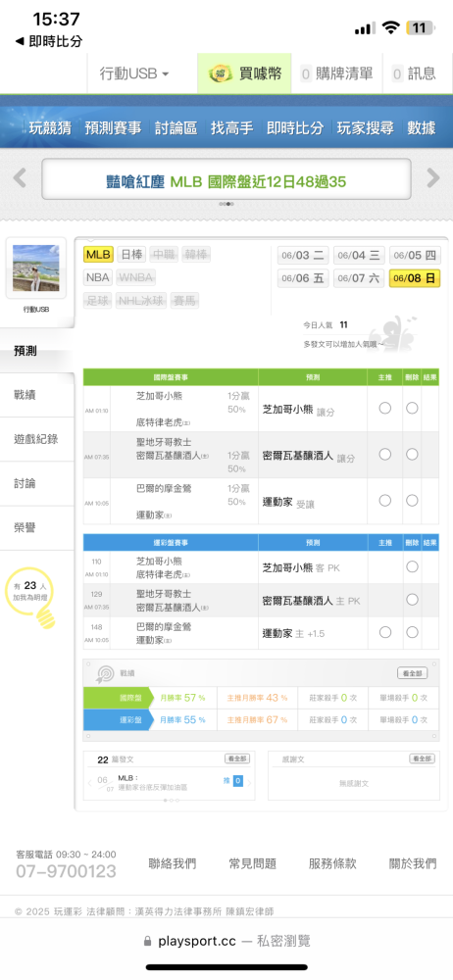Open 玩家搜尋 in the nav bar
The height and width of the screenshot is (980, 453).
366,128
